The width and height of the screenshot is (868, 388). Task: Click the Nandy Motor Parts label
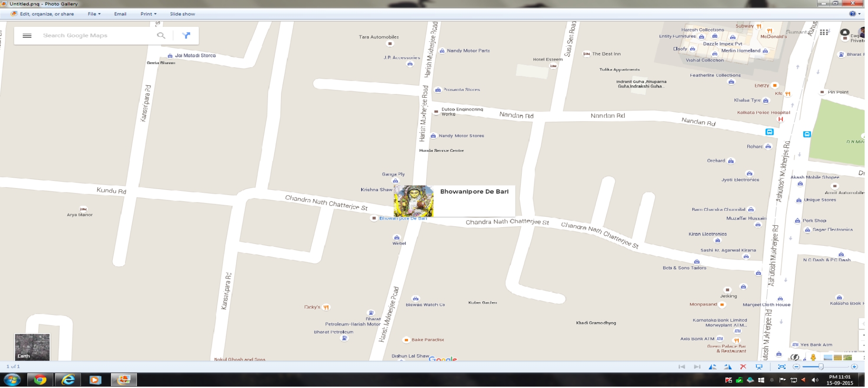[468, 51]
